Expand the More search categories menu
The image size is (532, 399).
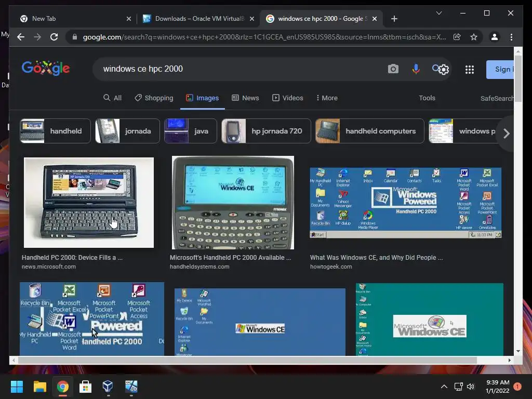point(327,98)
